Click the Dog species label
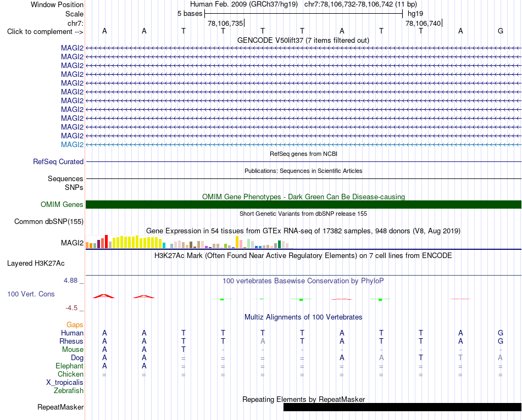 tap(77, 358)
